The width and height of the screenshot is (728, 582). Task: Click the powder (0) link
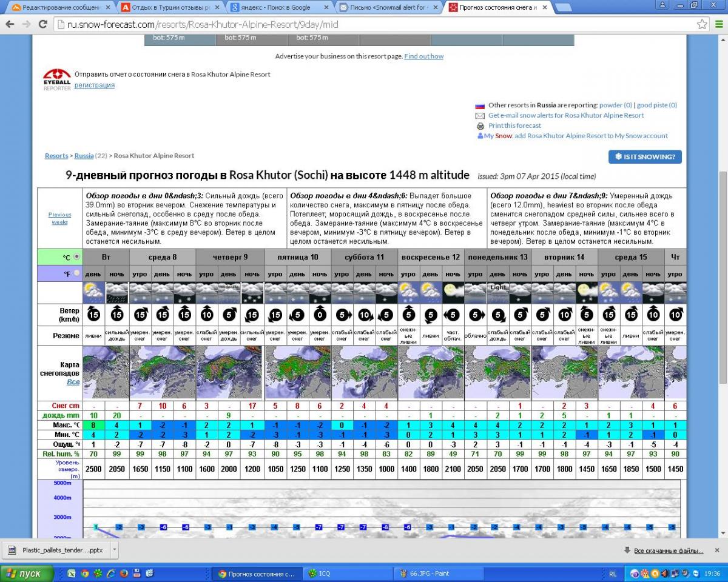click(616, 105)
